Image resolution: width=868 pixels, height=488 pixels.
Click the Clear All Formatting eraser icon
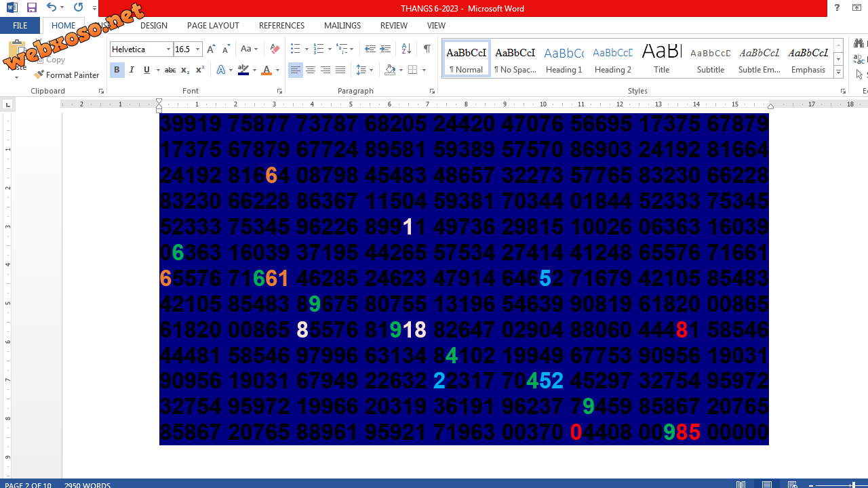tap(275, 49)
